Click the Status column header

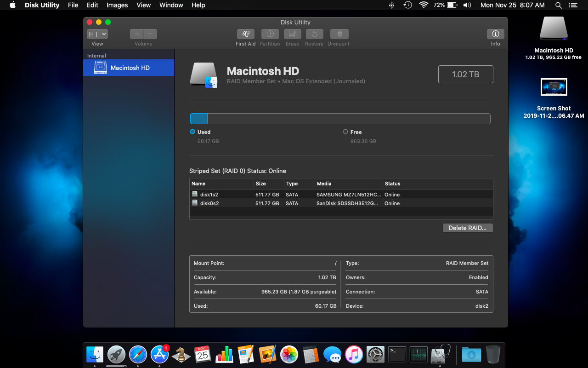[438, 184]
